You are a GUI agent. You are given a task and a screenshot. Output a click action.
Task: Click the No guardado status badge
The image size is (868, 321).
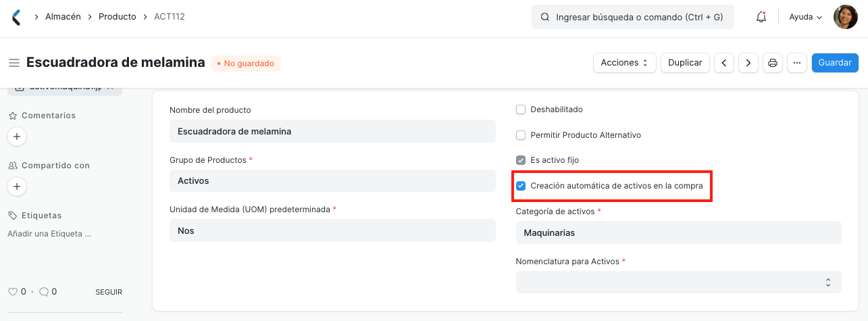tap(246, 64)
